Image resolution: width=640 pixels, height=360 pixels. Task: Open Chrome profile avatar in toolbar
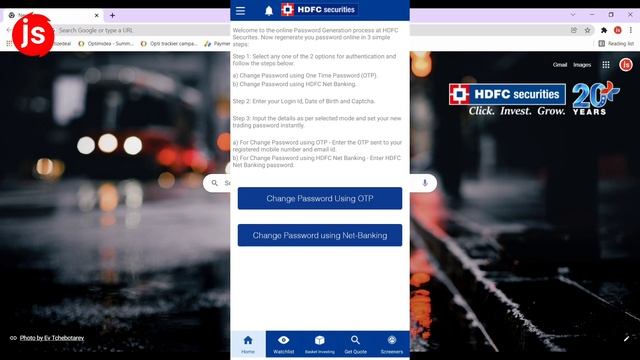618,30
